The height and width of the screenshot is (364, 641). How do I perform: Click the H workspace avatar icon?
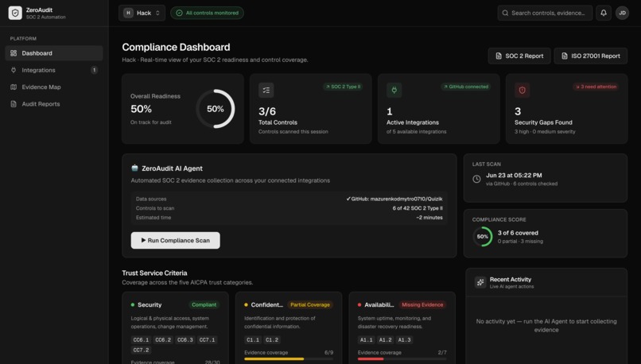(x=128, y=13)
